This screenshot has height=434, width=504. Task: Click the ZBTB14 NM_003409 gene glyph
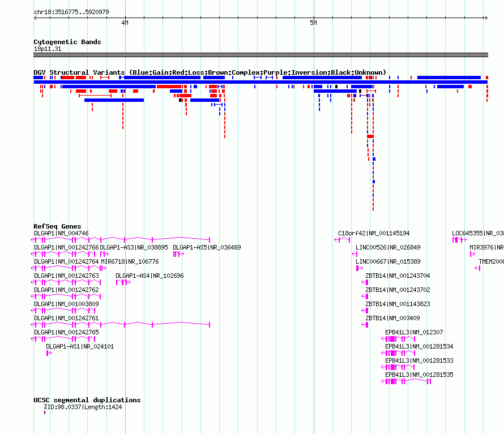coord(365,325)
